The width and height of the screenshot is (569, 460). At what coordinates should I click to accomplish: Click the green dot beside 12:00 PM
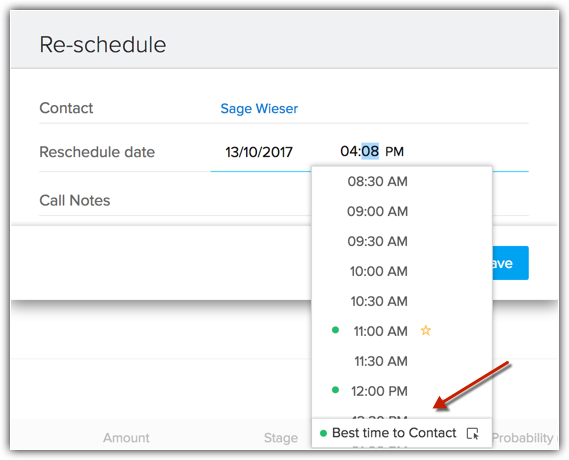point(335,390)
